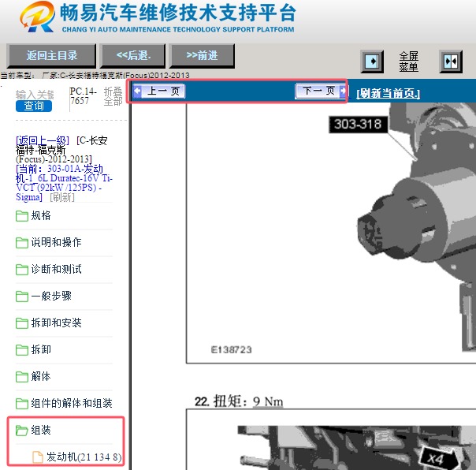The image size is (476, 470).
Task: Click the 返回主目录 button
Action: click(51, 56)
